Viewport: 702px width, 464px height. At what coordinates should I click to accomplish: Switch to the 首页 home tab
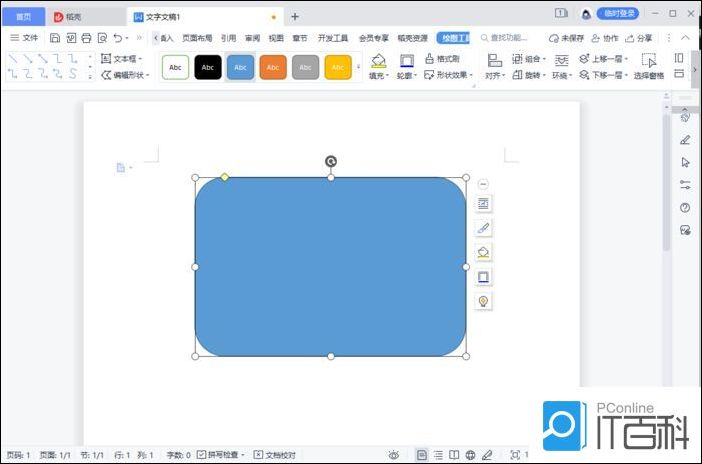(23, 17)
